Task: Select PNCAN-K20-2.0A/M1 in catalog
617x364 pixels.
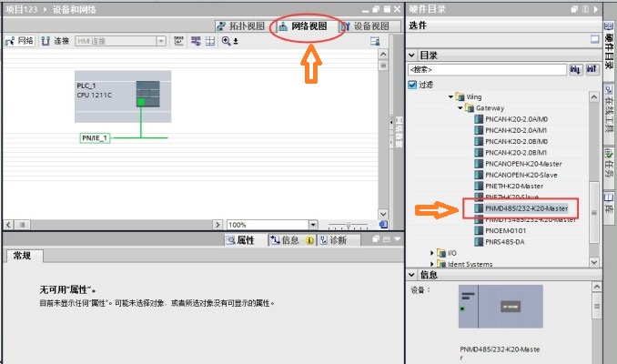Action: pos(516,130)
